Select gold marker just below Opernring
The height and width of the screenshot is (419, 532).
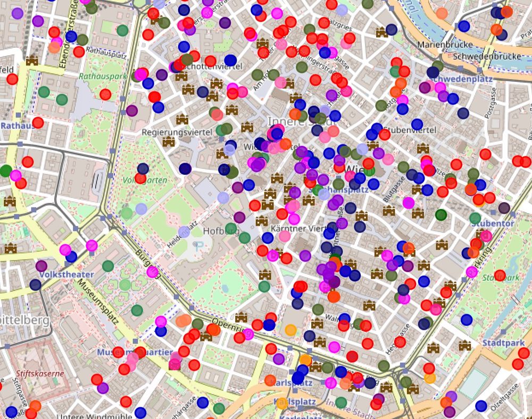290,330
